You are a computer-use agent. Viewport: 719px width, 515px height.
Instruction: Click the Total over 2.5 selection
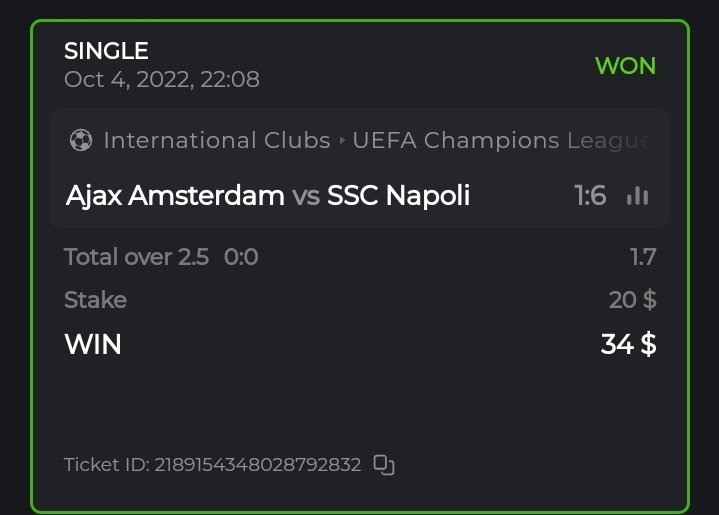[136, 257]
